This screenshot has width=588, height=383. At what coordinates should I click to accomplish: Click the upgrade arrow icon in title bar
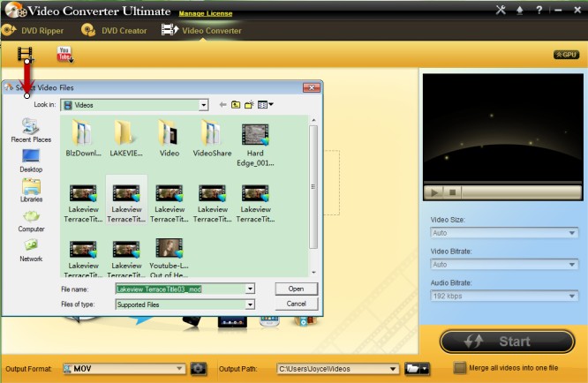point(520,11)
